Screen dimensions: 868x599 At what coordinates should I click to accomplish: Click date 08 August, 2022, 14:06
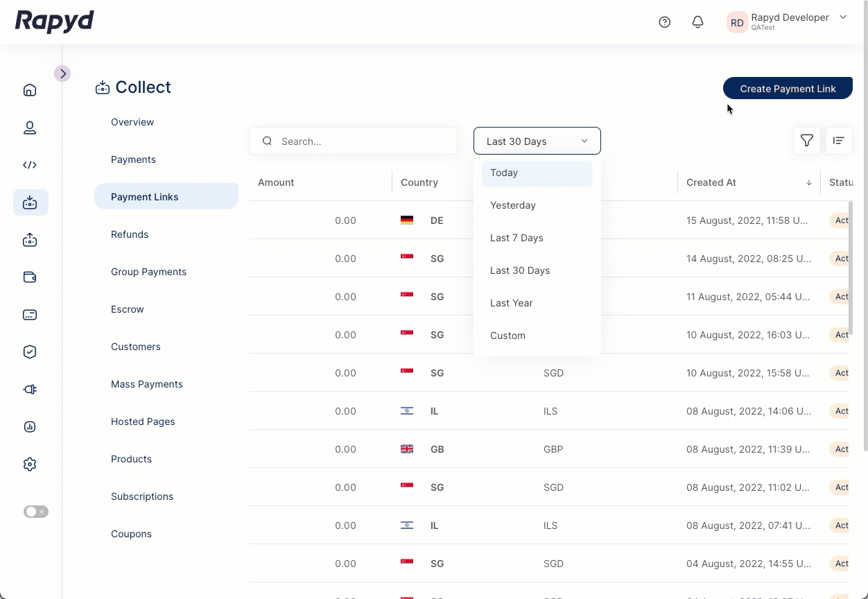point(748,411)
